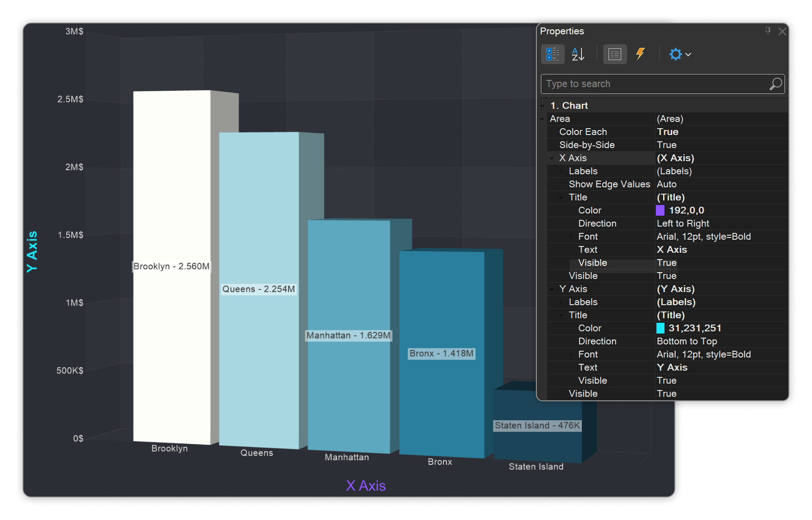Show events with the lightning bolt icon
Image resolution: width=812 pixels, height=520 pixels.
click(x=640, y=54)
